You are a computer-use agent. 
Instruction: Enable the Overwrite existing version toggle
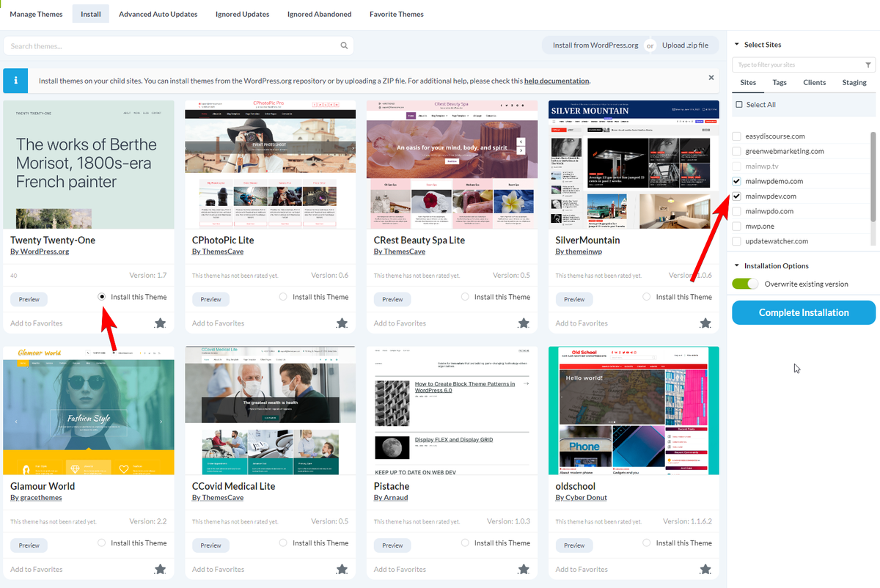click(x=745, y=282)
